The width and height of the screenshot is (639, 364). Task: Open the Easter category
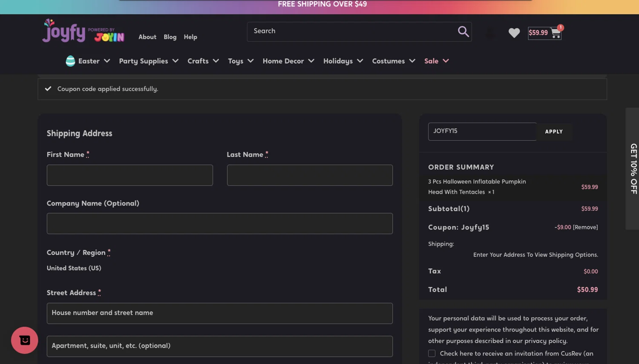[89, 61]
